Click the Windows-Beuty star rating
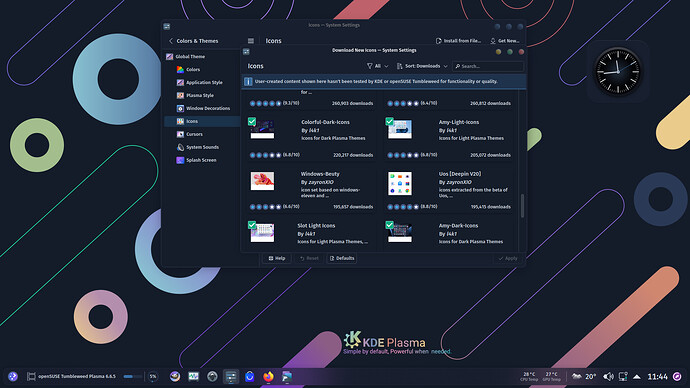 265,207
